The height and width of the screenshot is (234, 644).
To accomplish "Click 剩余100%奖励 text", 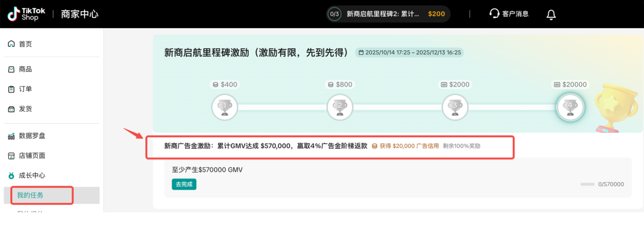I will (462, 146).
